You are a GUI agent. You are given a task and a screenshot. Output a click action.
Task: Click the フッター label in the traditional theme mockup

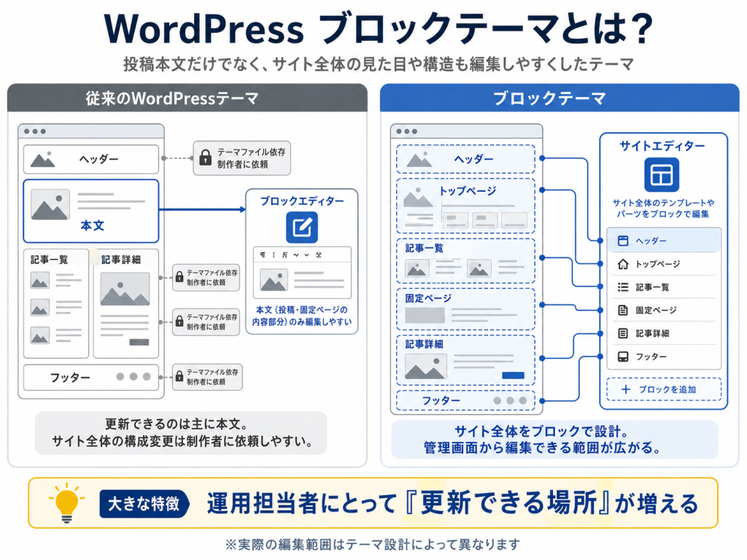(70, 378)
